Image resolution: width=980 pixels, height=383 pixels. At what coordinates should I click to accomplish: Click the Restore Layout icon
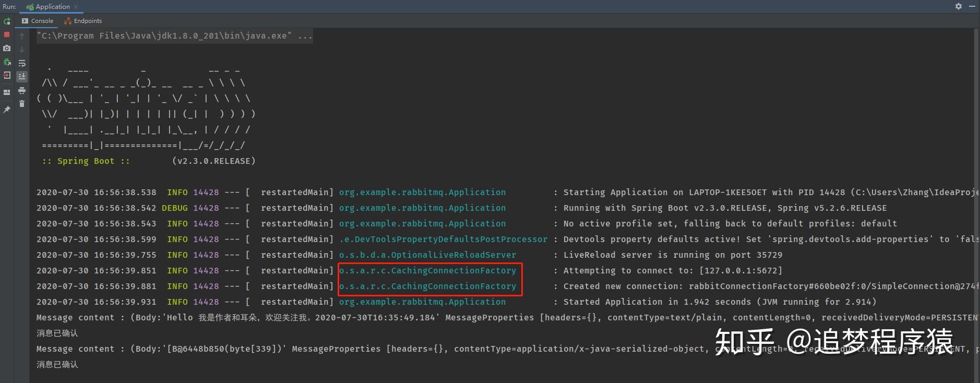pos(7,92)
